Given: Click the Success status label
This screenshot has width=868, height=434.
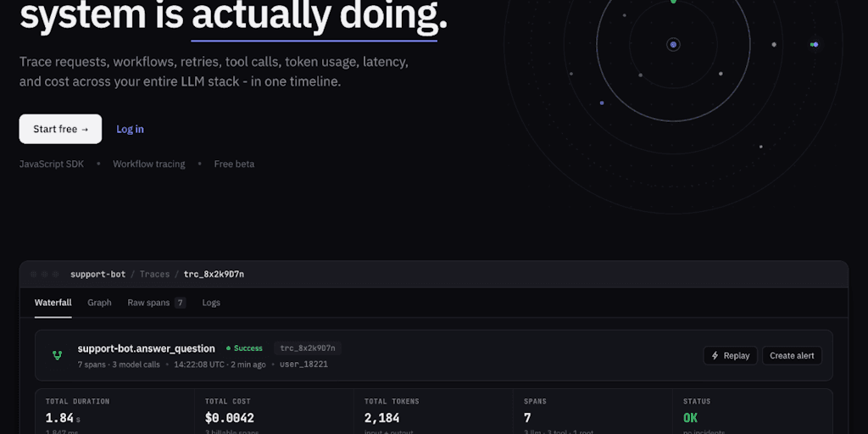Looking at the screenshot, I should [x=245, y=348].
